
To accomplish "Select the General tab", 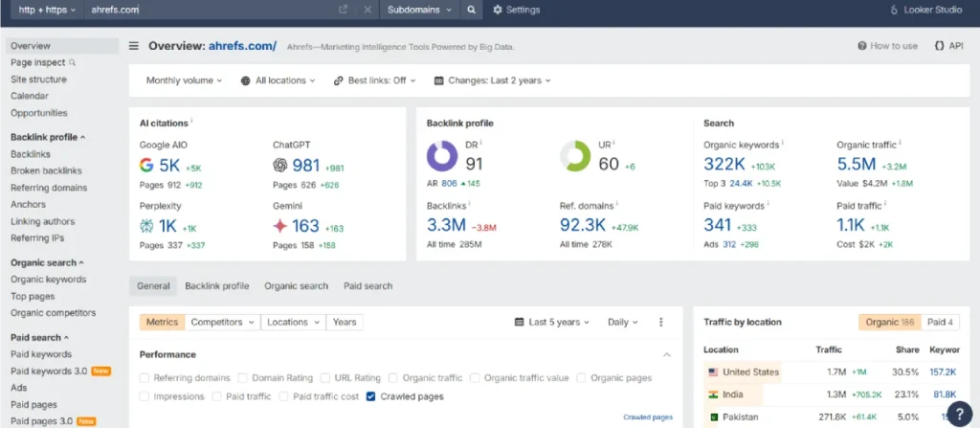I will 153,286.
